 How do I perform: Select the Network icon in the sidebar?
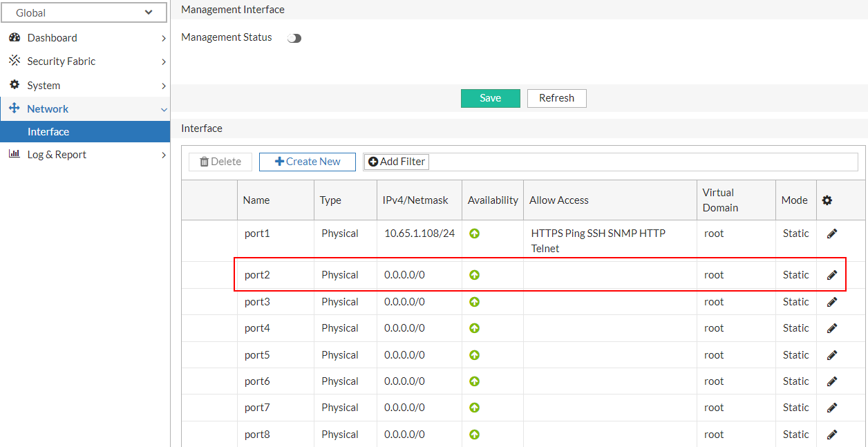(x=15, y=108)
